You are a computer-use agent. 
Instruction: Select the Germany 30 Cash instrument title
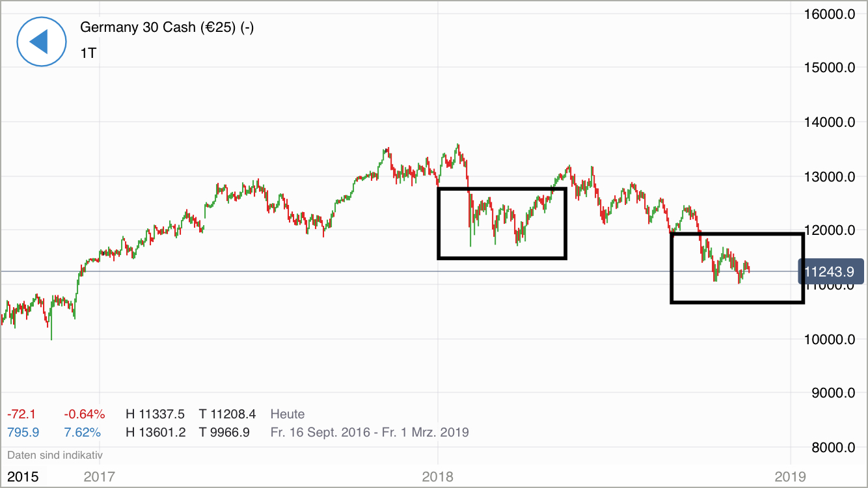coord(167,27)
